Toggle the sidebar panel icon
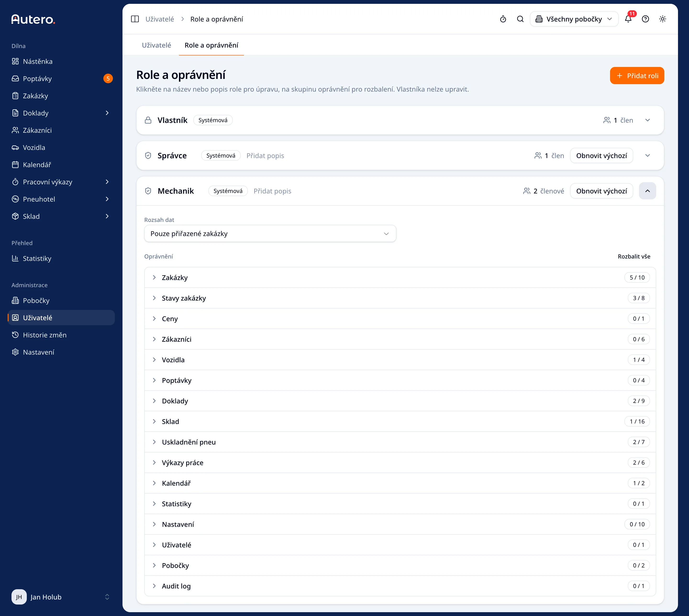 point(135,19)
